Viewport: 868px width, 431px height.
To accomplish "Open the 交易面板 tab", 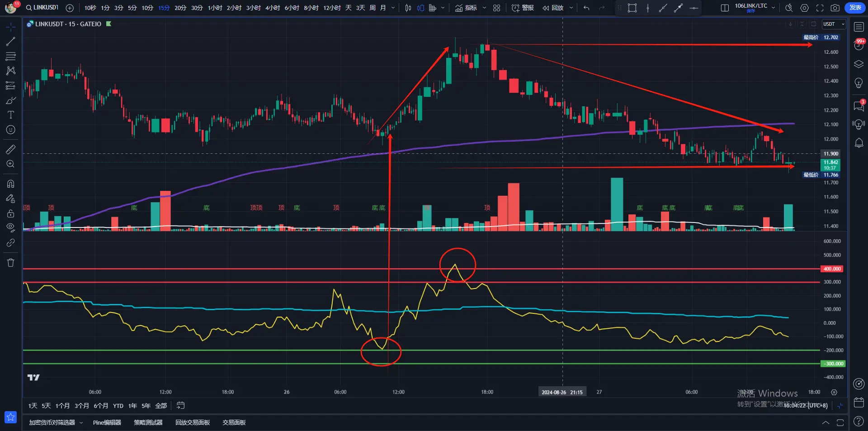I will pos(234,422).
